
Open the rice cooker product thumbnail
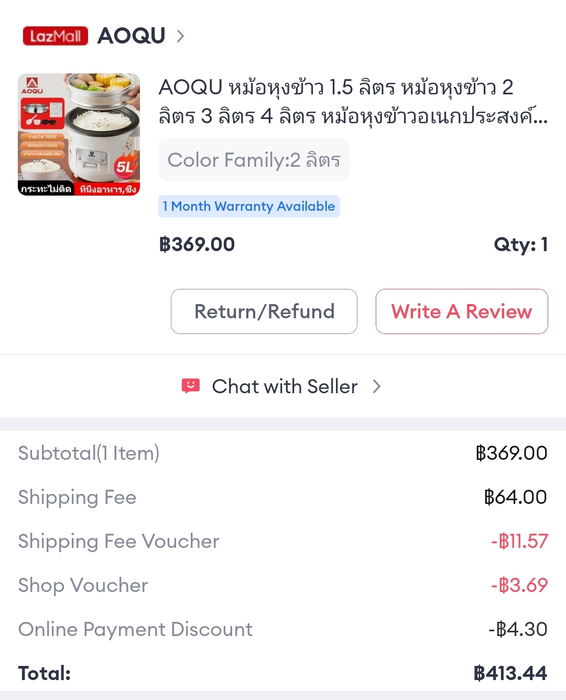[x=79, y=134]
